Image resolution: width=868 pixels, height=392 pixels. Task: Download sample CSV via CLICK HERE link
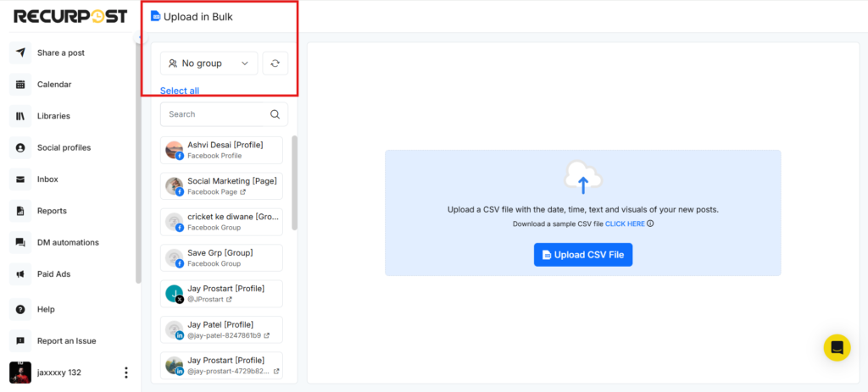click(x=625, y=224)
